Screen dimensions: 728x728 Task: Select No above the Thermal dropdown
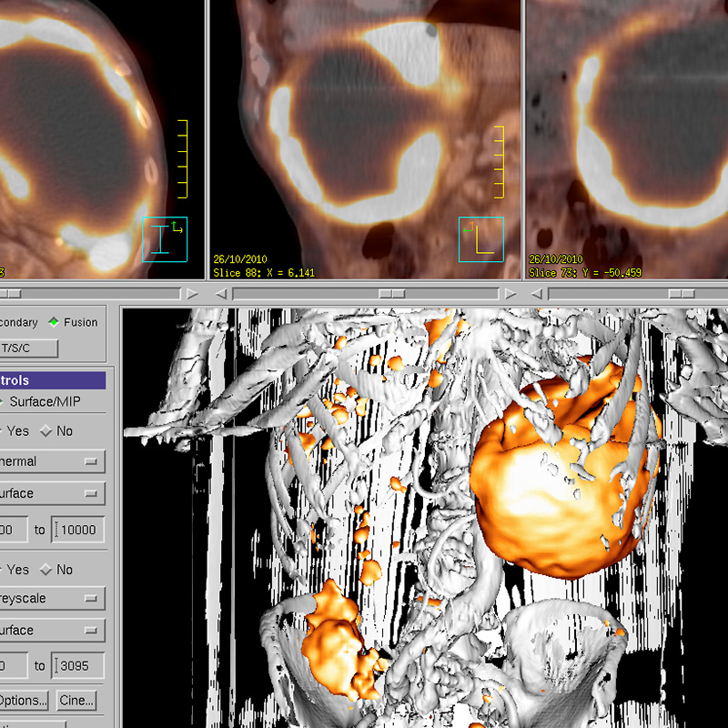tap(56, 430)
